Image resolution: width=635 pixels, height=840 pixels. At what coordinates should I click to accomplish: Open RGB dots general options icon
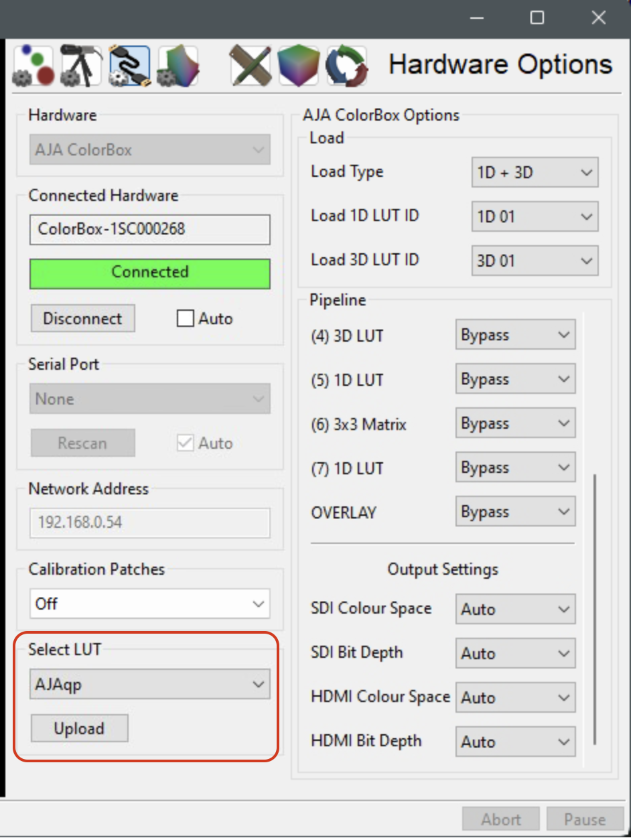pos(33,66)
